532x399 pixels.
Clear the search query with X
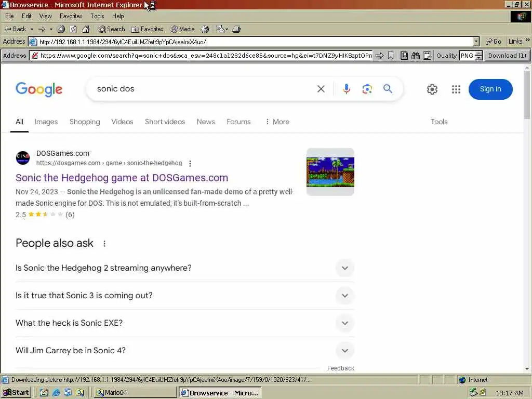[321, 89]
